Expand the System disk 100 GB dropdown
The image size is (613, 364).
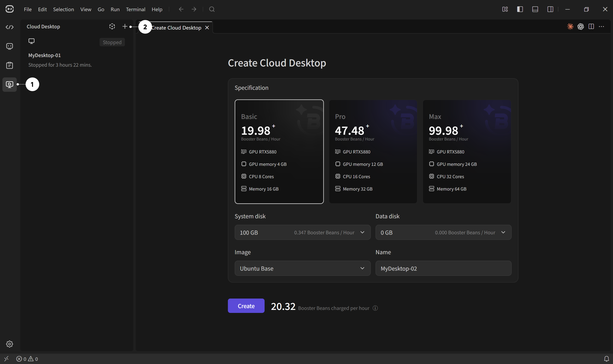click(x=302, y=232)
